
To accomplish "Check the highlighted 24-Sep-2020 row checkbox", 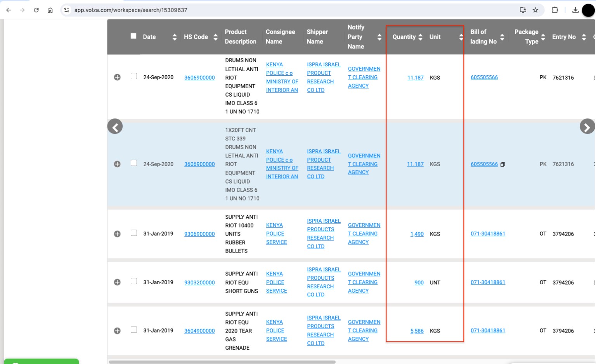I will tap(134, 163).
